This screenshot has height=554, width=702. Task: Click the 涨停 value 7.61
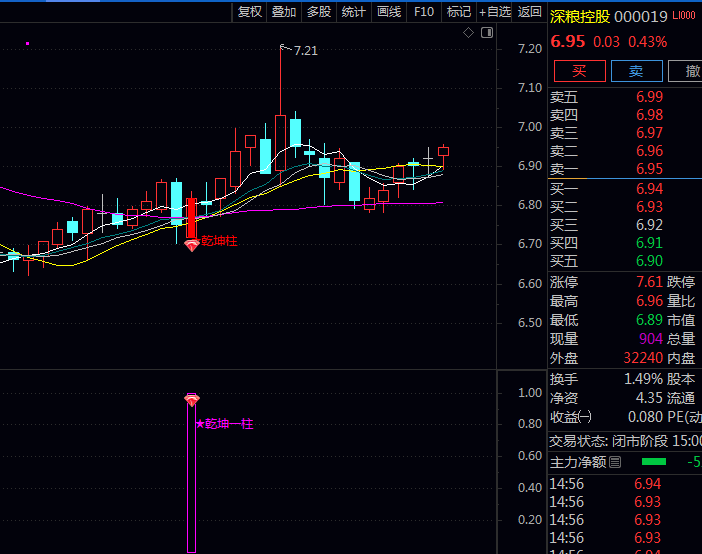tap(649, 282)
